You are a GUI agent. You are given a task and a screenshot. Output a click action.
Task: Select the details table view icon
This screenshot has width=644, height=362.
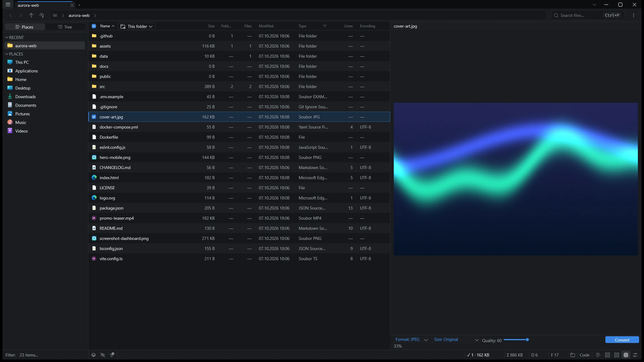pyautogui.click(x=626, y=355)
